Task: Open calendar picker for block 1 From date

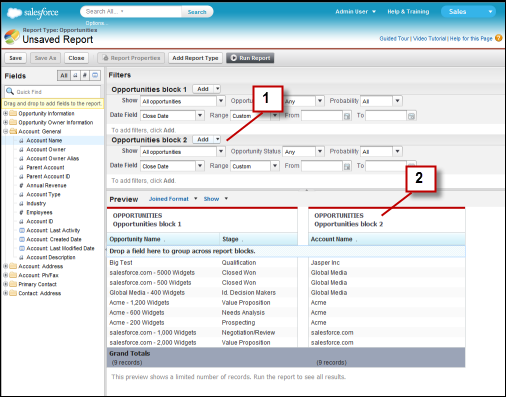Action: [347, 116]
